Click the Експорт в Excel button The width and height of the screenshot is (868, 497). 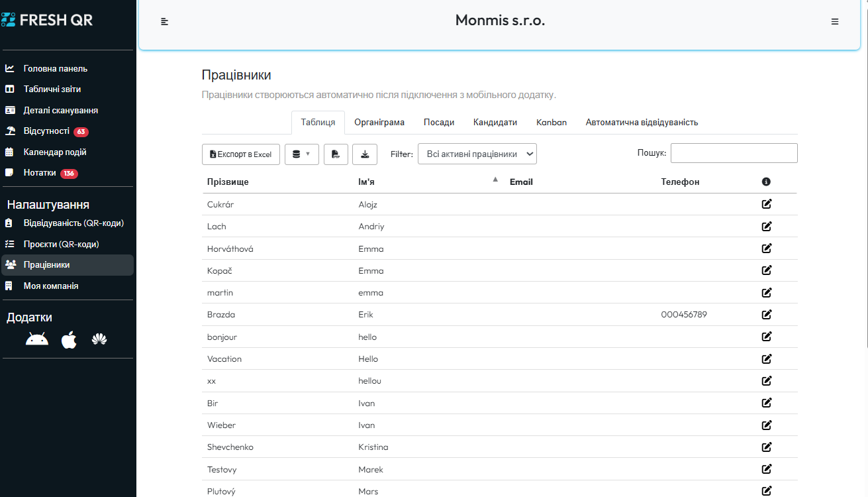(x=241, y=154)
